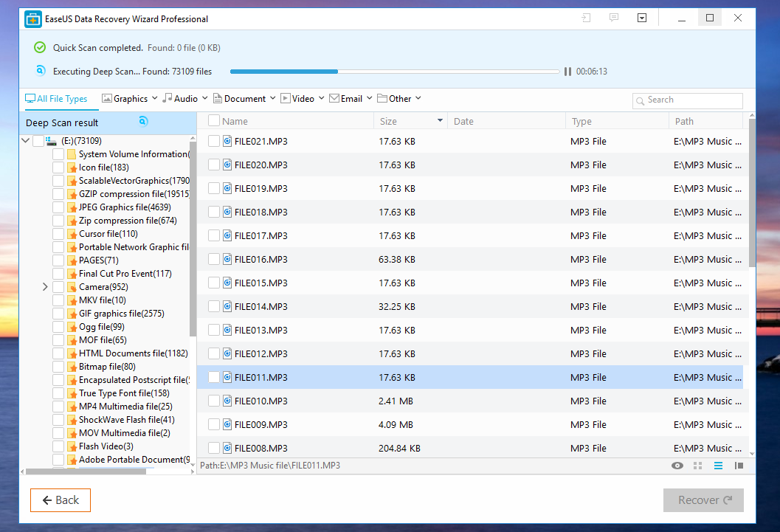Click the Deep Scan result panel header
780x532 pixels.
(108, 122)
